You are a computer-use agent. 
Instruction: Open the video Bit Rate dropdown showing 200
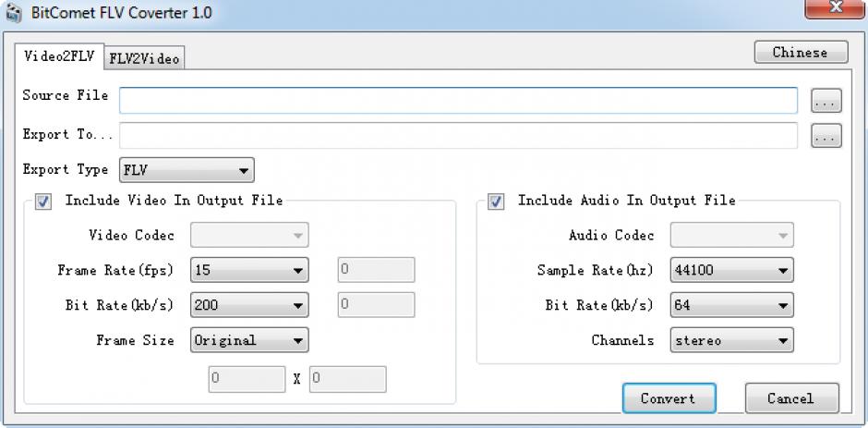pos(249,305)
